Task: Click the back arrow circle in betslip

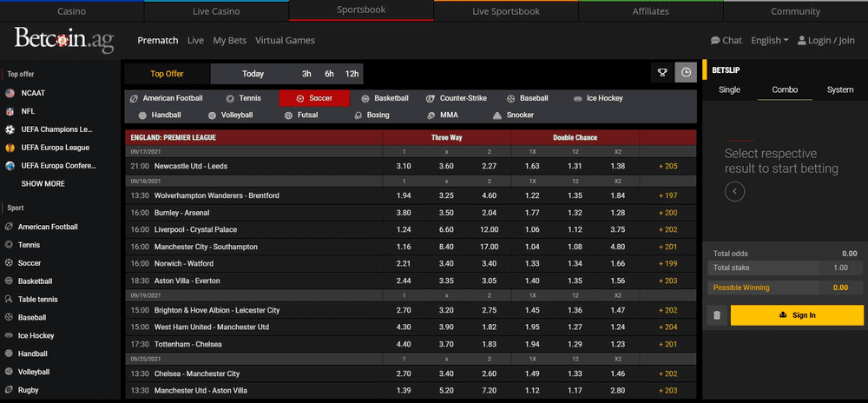Action: click(x=734, y=192)
